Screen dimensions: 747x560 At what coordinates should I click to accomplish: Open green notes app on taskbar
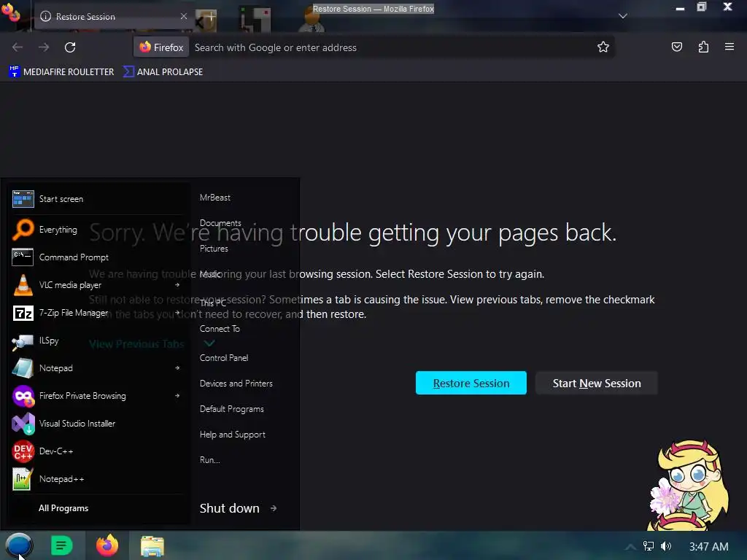(x=62, y=545)
